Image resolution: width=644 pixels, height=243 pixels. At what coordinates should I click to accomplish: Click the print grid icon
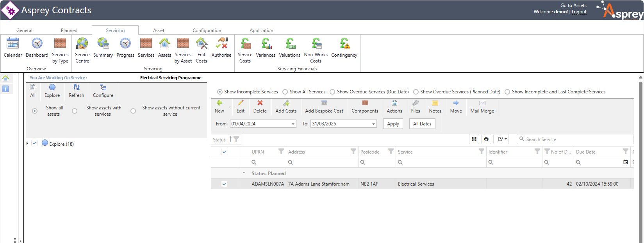click(486, 139)
